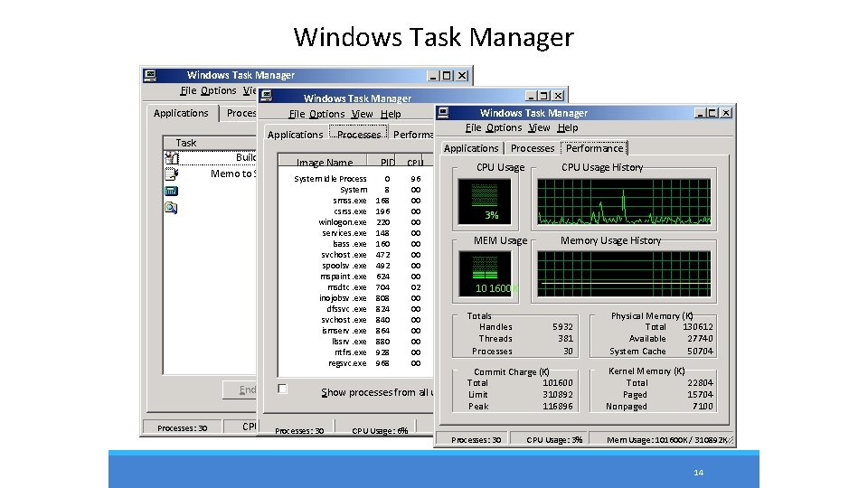This screenshot has width=868, height=488.
Task: Open File menu in middle Task Manager
Action: [x=297, y=114]
